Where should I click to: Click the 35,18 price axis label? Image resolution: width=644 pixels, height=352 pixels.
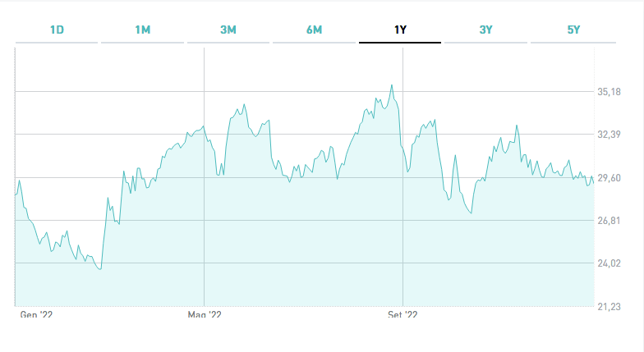(x=609, y=92)
